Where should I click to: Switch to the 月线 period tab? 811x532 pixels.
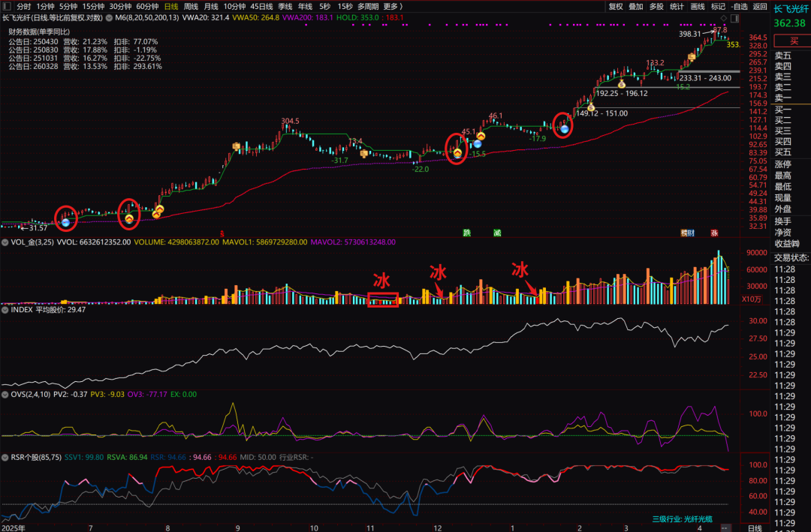coord(211,6)
